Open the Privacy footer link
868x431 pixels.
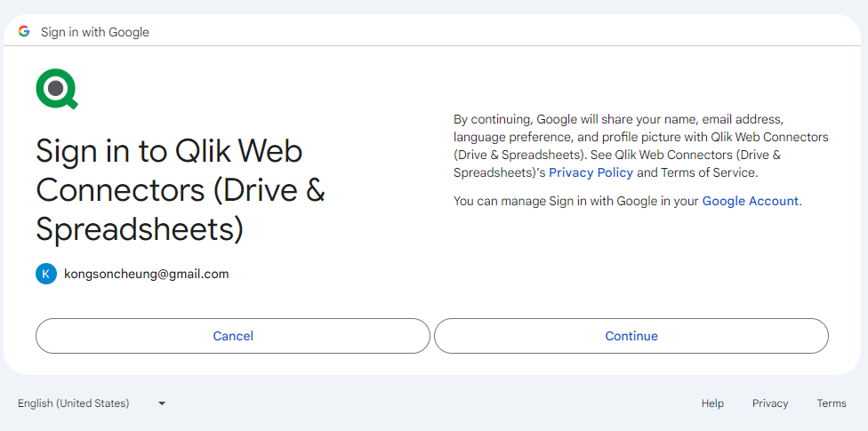point(770,403)
